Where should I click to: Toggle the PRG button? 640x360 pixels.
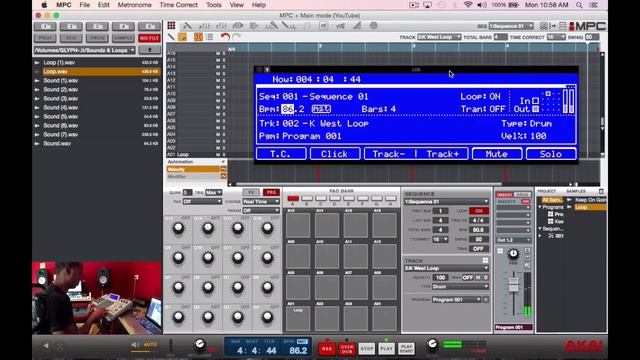(x=271, y=192)
